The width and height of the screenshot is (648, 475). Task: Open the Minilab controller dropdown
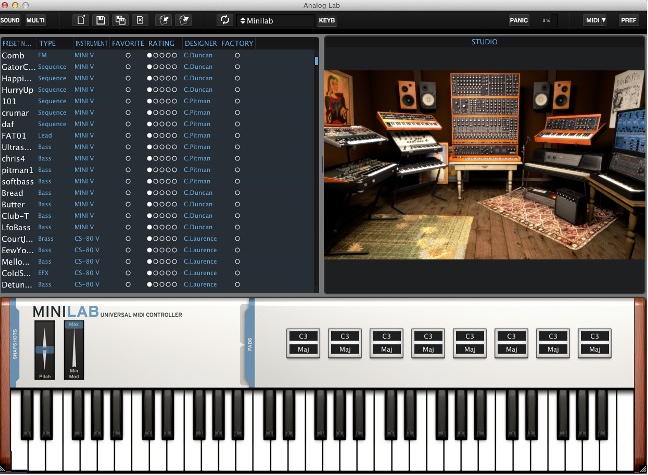275,21
